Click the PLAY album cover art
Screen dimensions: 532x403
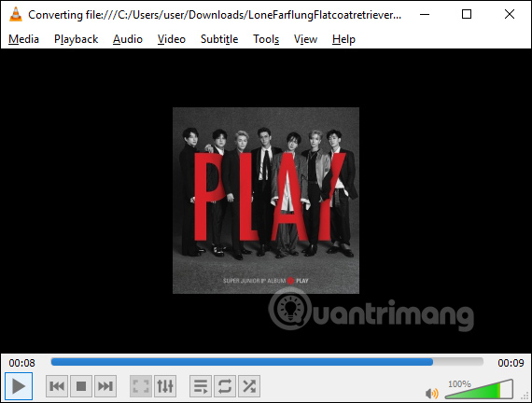(x=266, y=201)
